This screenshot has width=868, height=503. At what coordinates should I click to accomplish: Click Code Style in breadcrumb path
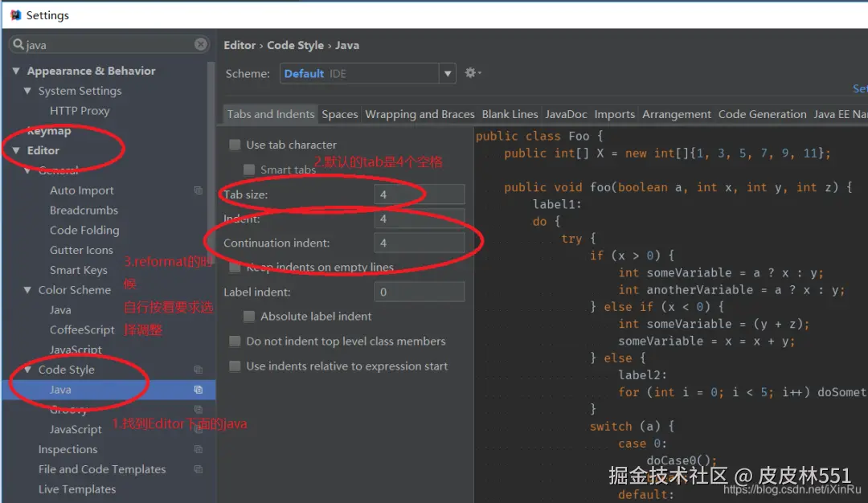295,45
